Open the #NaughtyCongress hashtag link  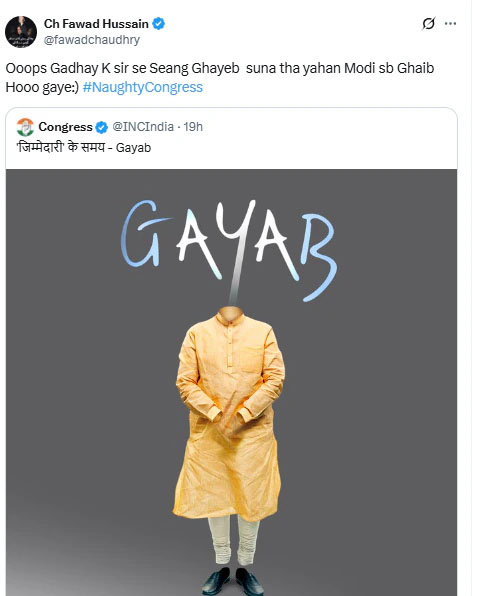(x=143, y=87)
